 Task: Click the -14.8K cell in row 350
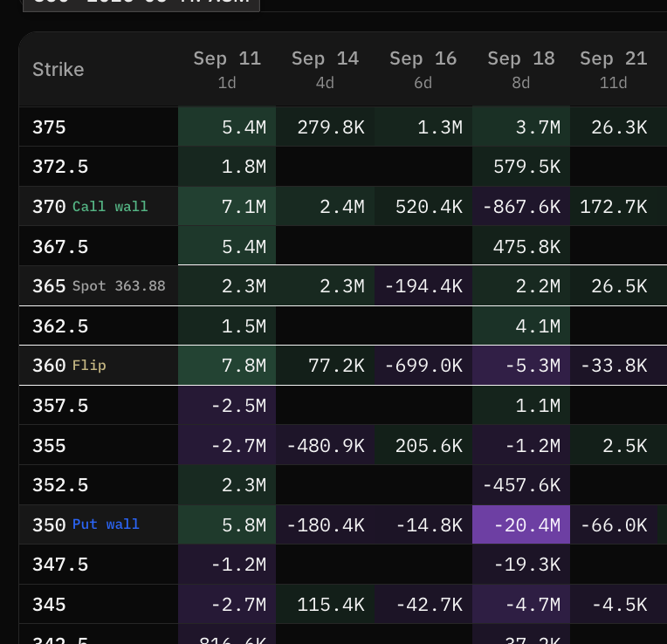click(x=423, y=524)
